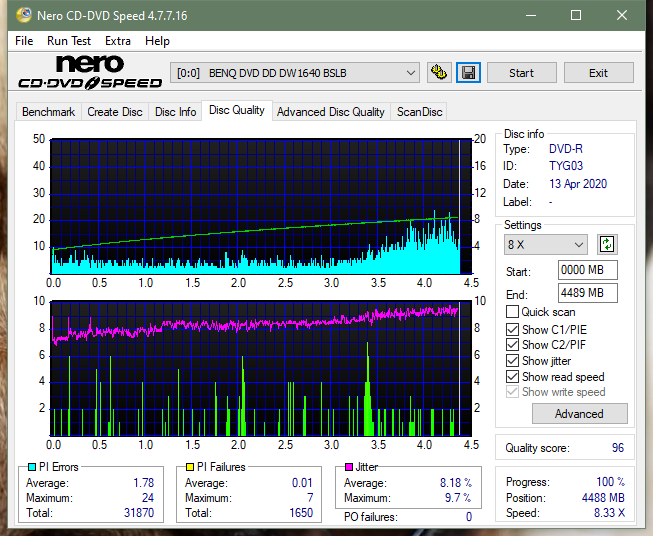Switch to the ScanDisc tab
653x536 pixels.
419,112
